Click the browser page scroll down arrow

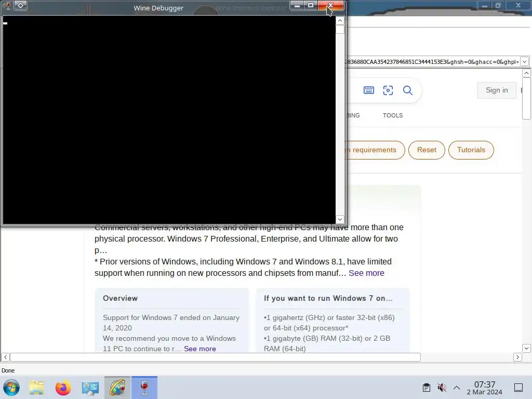tap(526, 348)
